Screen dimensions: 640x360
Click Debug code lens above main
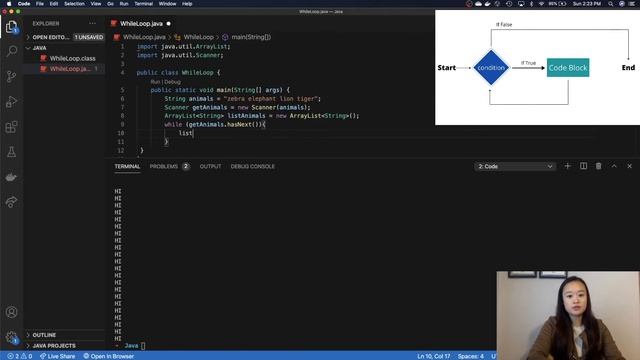(x=172, y=82)
